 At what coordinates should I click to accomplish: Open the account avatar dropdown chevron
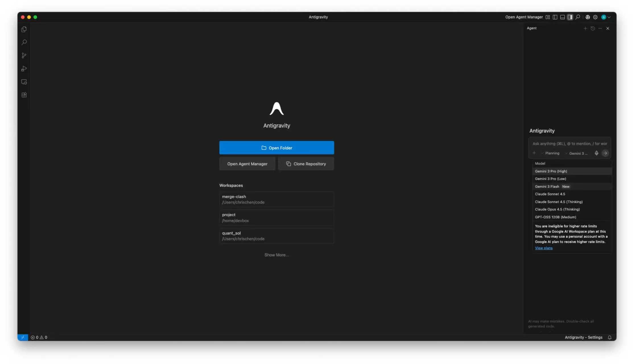point(609,17)
